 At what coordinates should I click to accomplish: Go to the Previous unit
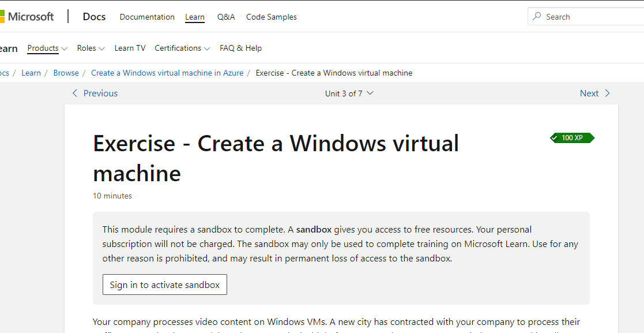pos(95,93)
